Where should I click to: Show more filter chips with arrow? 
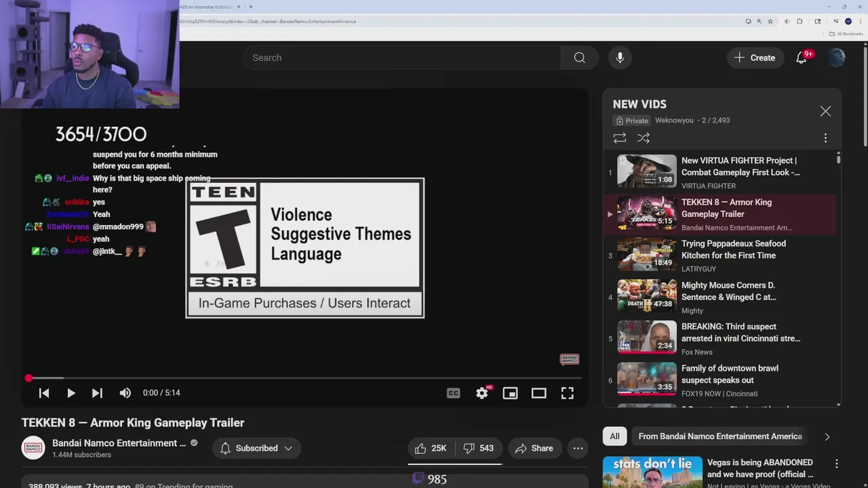(x=827, y=436)
